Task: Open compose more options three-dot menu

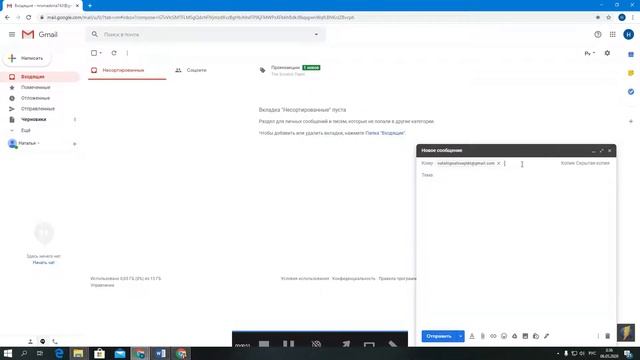Action: [598, 336]
